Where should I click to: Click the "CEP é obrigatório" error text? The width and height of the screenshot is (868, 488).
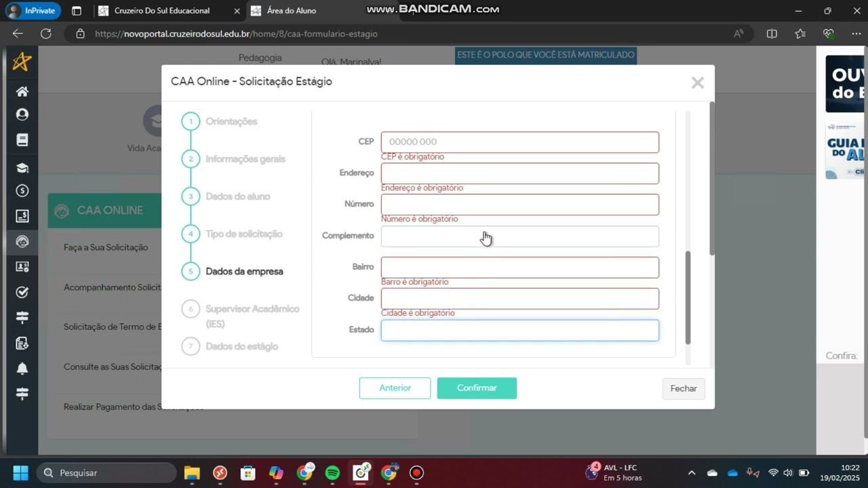[x=412, y=157]
